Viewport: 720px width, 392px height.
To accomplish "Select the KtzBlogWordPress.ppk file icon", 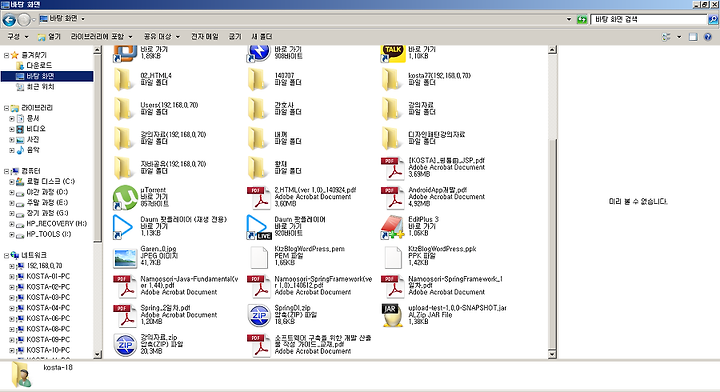I will tap(393, 257).
